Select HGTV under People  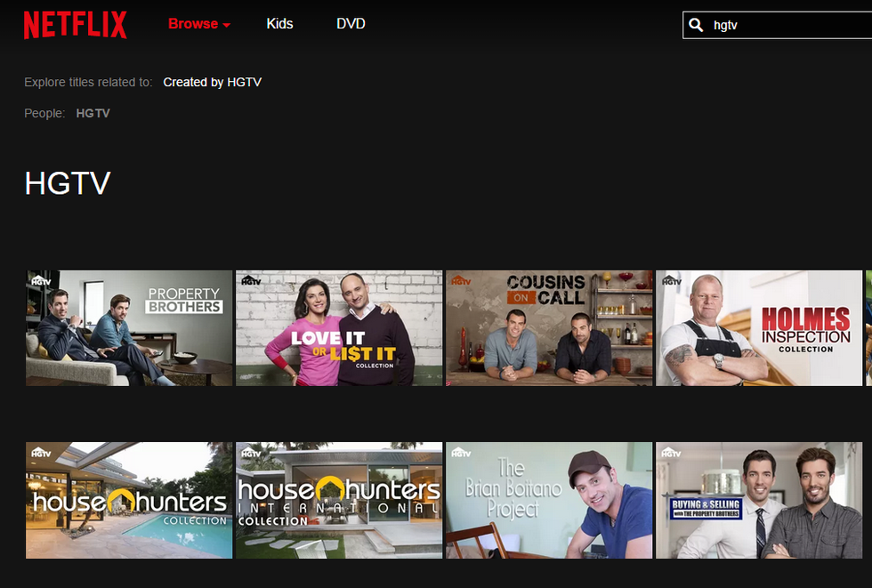click(x=93, y=114)
